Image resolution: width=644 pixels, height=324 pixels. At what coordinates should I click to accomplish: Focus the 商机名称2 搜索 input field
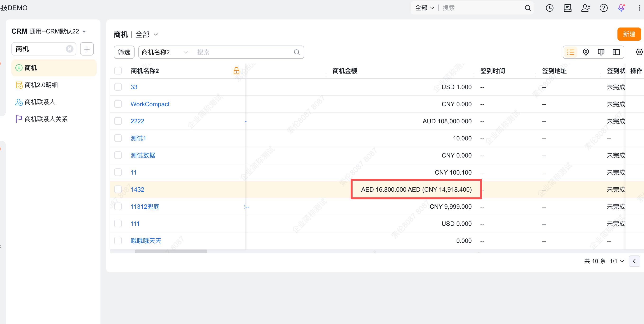coord(244,52)
